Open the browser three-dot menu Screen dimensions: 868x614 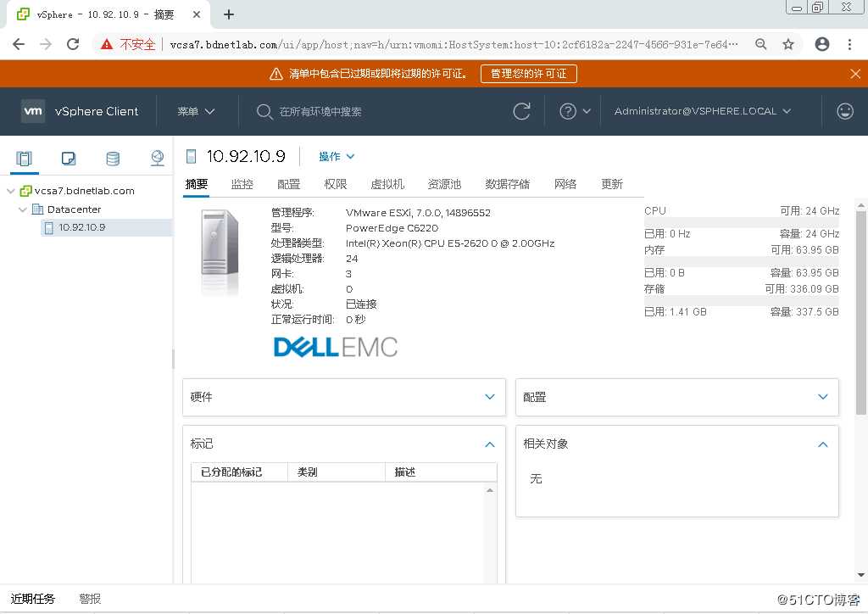pyautogui.click(x=849, y=44)
